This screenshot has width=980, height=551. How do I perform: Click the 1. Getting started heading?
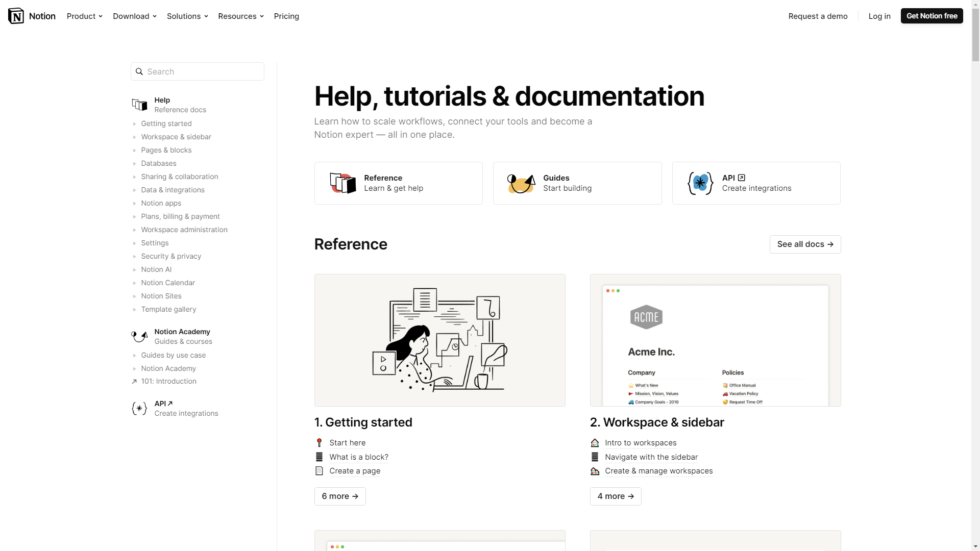click(x=363, y=422)
